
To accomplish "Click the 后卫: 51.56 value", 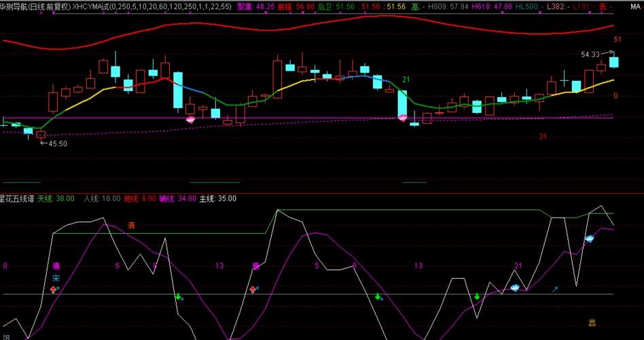I will coord(336,7).
